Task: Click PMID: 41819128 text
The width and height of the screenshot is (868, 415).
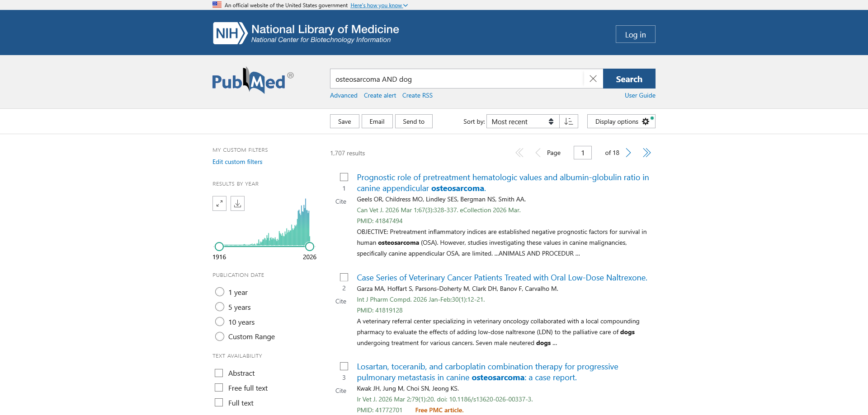Action: coord(379,310)
